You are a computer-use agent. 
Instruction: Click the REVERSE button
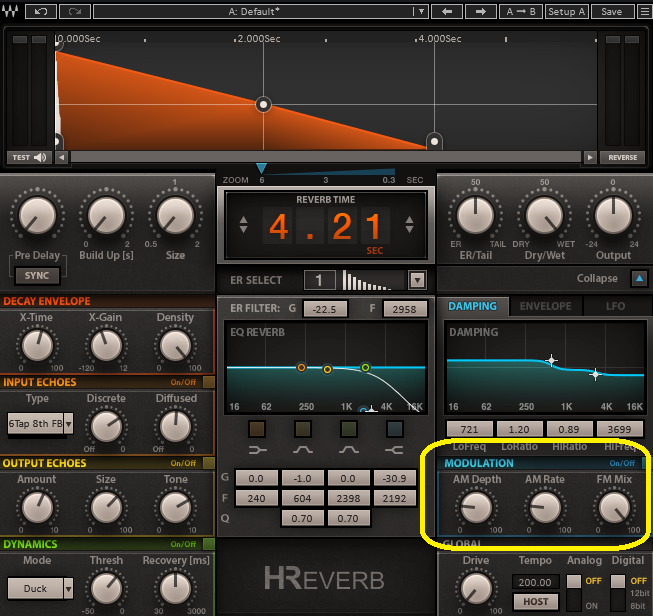[x=622, y=157]
